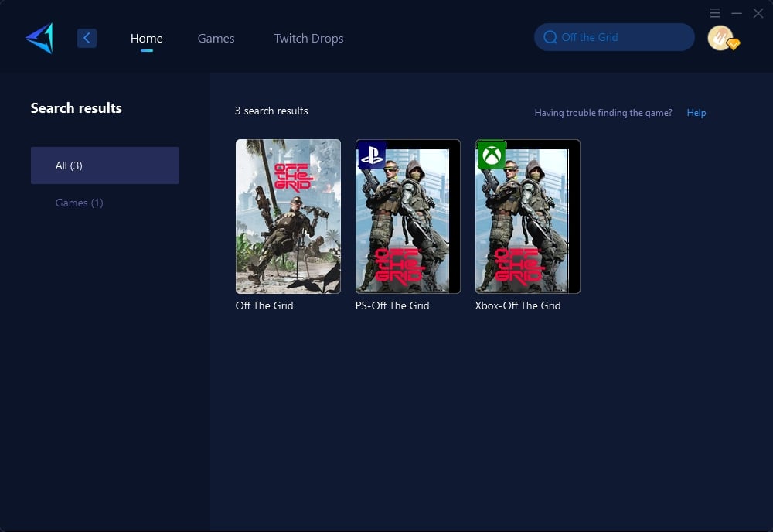This screenshot has height=532, width=773.
Task: Click the PlayStation badge on PS-Off The Grid
Action: pos(373,155)
